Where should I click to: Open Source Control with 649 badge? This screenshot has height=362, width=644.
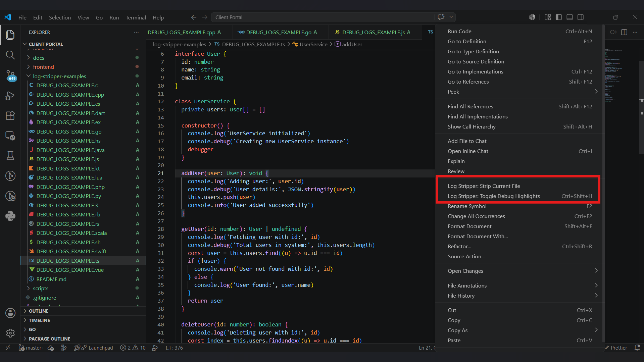(10, 75)
